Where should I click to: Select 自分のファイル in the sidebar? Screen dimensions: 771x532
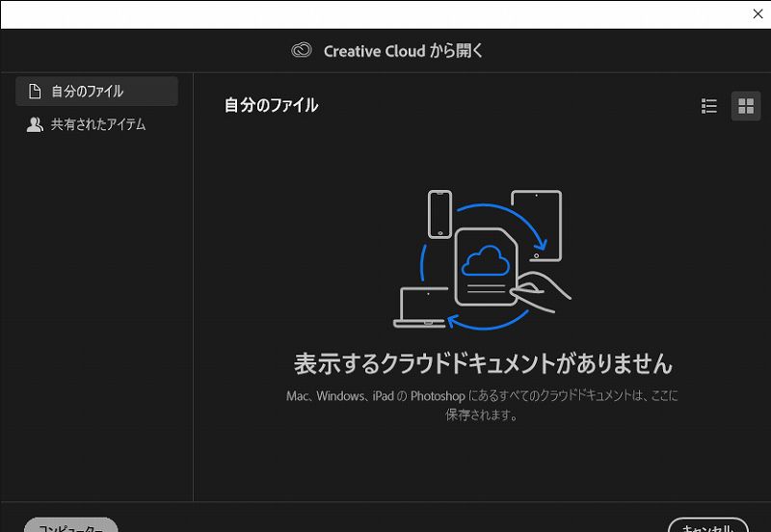[97, 91]
